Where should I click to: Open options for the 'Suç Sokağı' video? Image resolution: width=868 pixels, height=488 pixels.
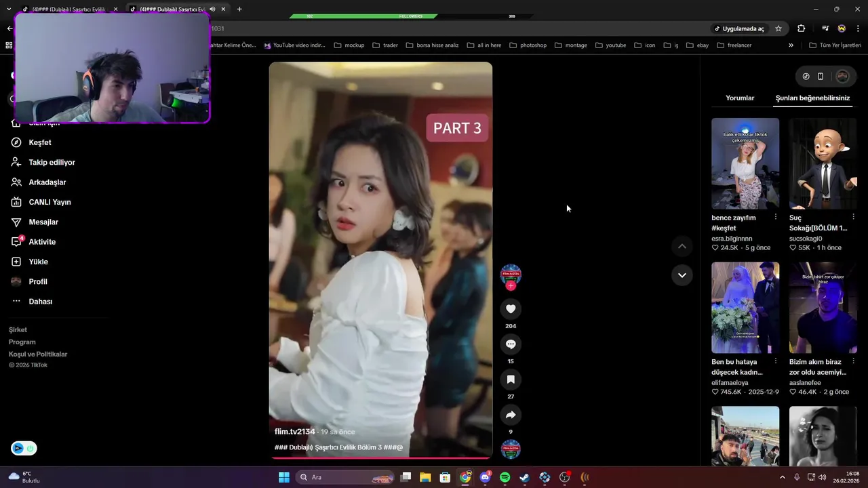click(853, 218)
